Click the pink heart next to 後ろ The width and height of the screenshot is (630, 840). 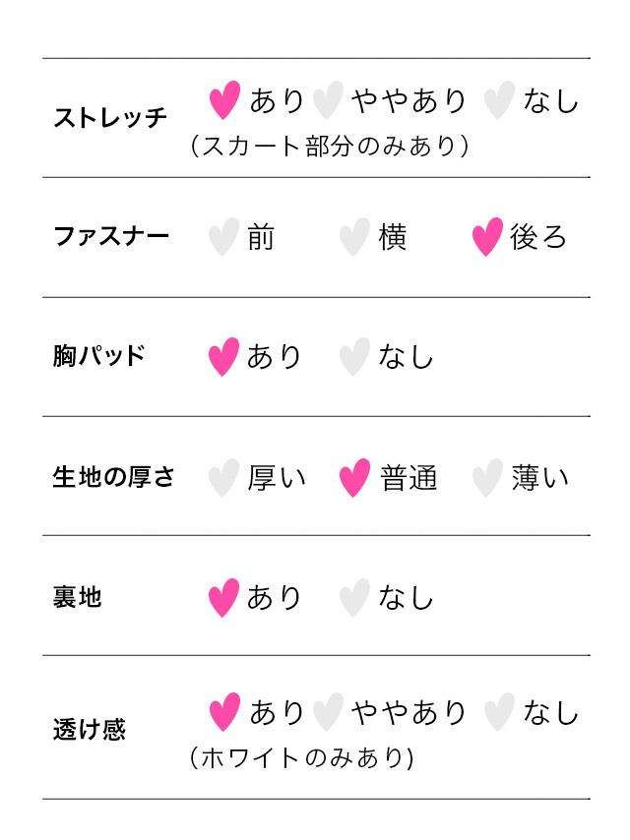pos(487,237)
